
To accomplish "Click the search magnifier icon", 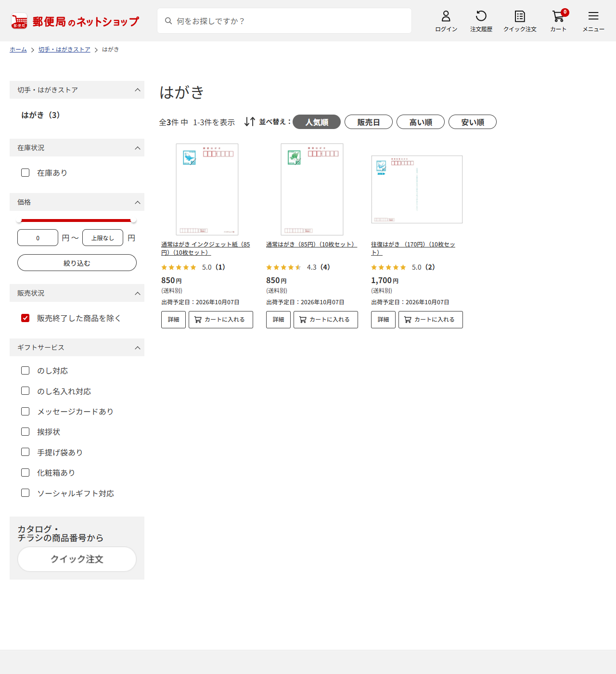I will (x=168, y=21).
